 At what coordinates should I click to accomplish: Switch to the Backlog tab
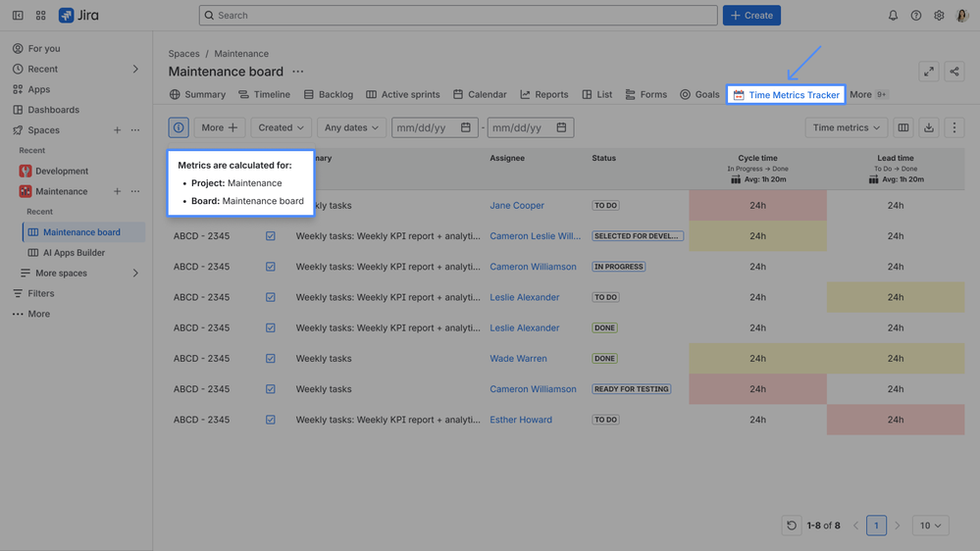[x=328, y=94]
